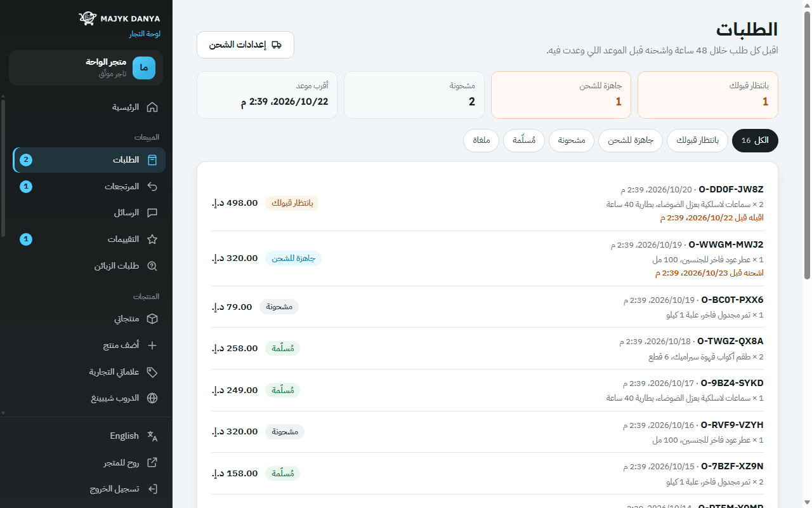This screenshot has height=508, width=812.
Task: Click the logout icon beside تسجيل الخروج
Action: point(152,489)
